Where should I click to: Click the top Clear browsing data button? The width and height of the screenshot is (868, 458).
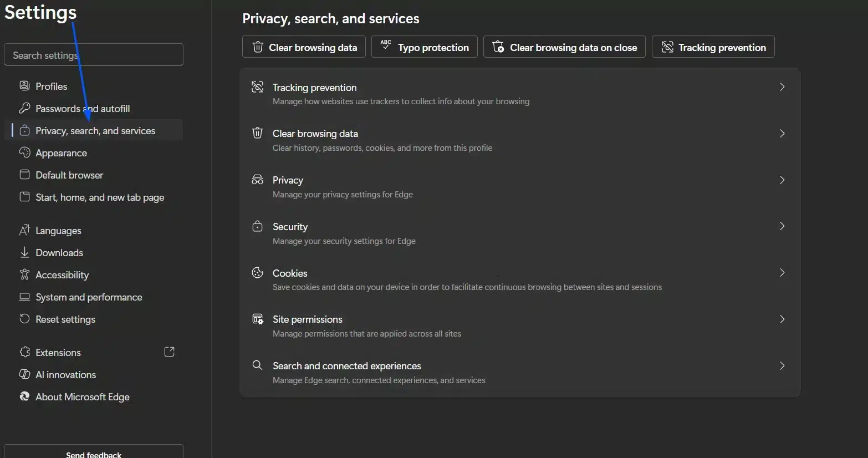click(x=304, y=47)
